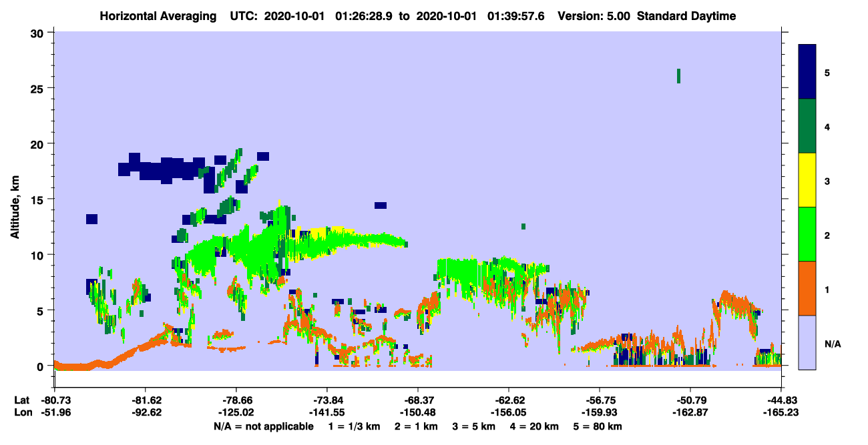Click the longitude value -162.87
Viewport: 868px width, 445px height.
tap(690, 412)
